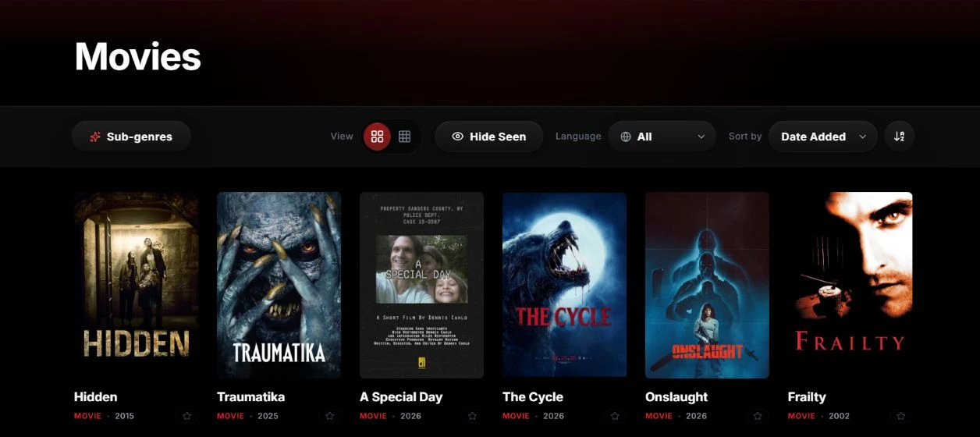Click the Onslaught title link
Image resolution: width=980 pixels, height=437 pixels.
tap(676, 397)
